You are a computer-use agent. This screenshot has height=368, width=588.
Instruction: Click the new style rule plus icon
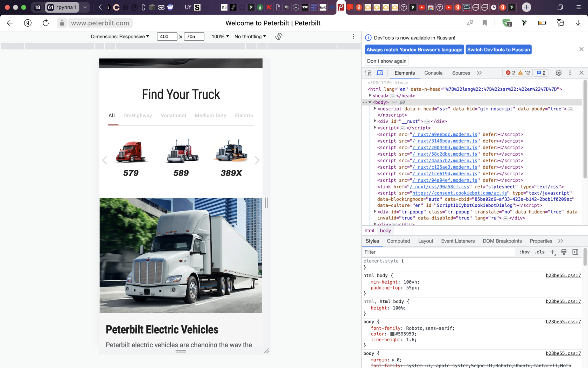[x=553, y=252]
